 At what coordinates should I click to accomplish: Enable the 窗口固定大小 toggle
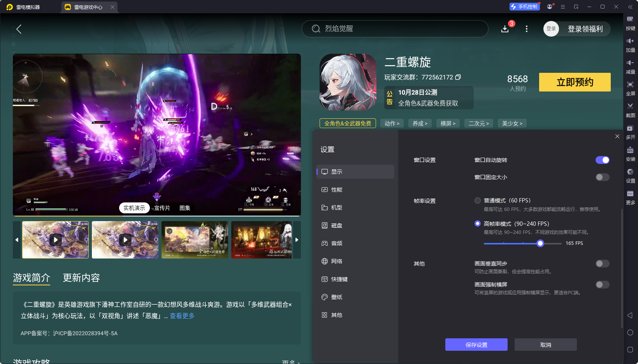tap(602, 177)
